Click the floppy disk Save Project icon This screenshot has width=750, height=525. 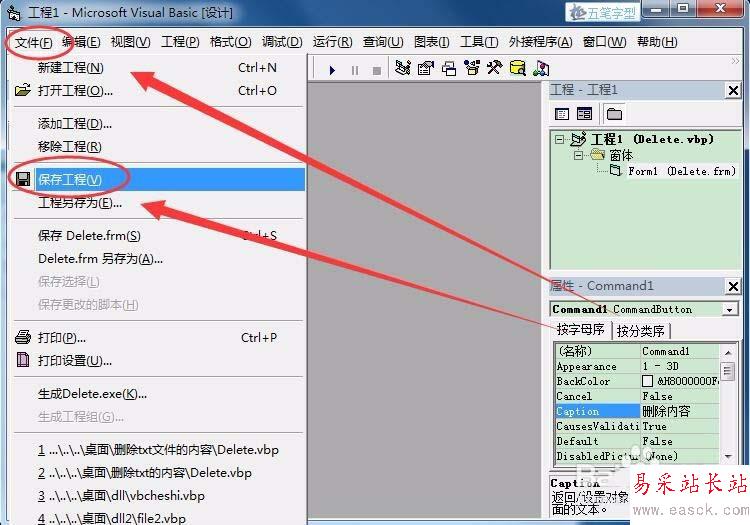click(x=23, y=179)
